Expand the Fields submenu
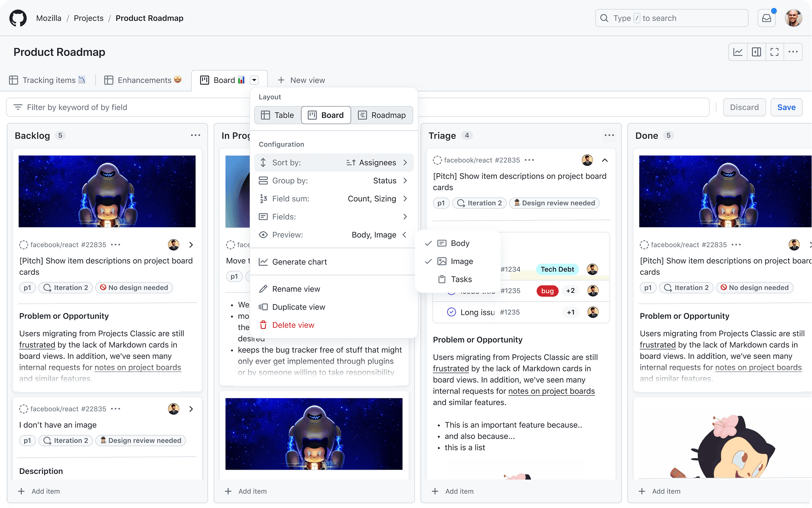This screenshot has height=508, width=812. (x=334, y=217)
